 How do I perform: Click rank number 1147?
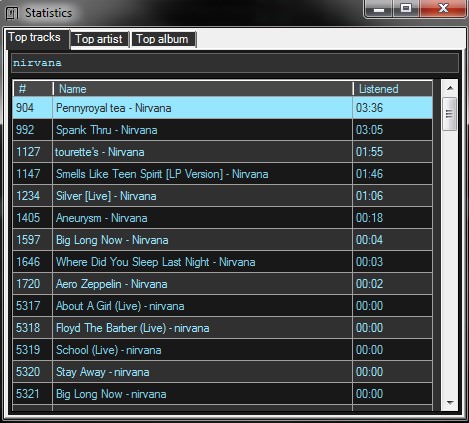click(x=28, y=174)
